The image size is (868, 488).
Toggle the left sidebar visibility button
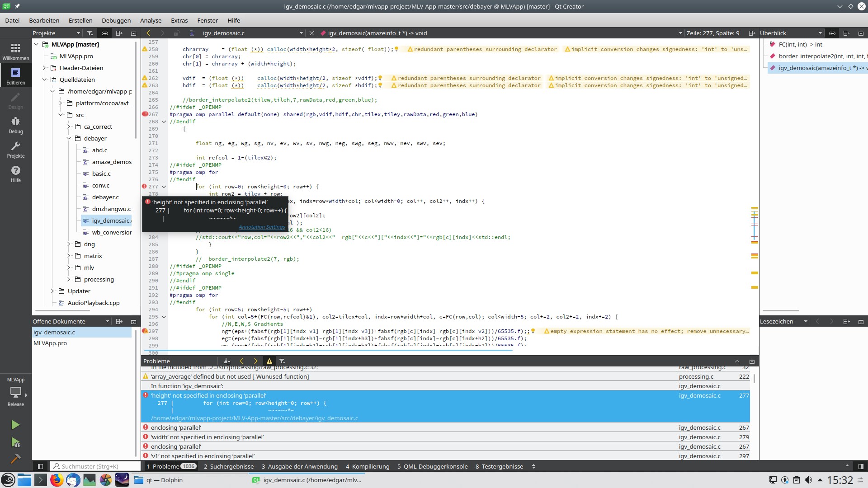[x=40, y=466]
